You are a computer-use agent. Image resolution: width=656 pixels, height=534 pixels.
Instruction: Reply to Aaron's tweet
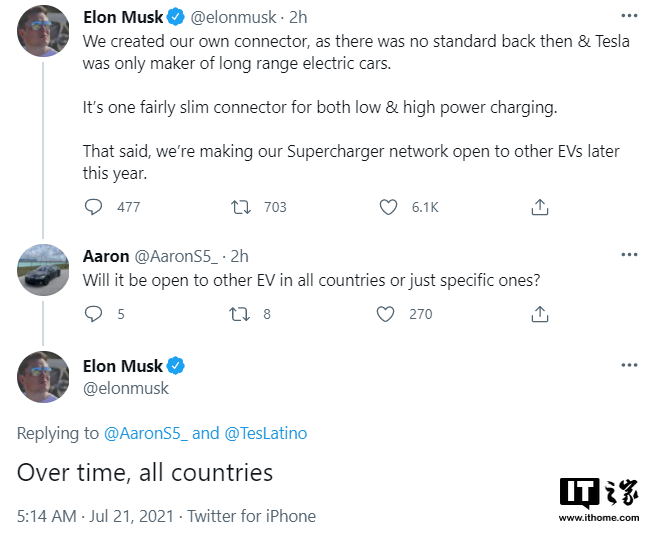93,314
